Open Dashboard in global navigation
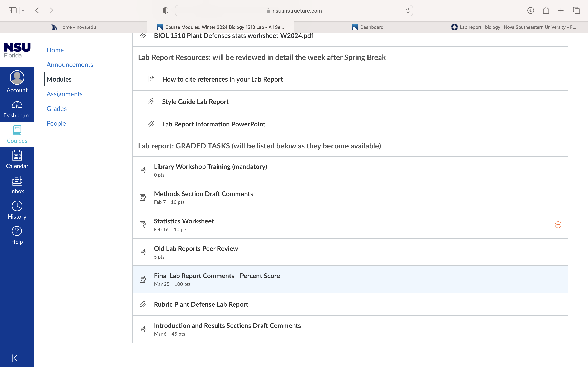 [x=17, y=110]
